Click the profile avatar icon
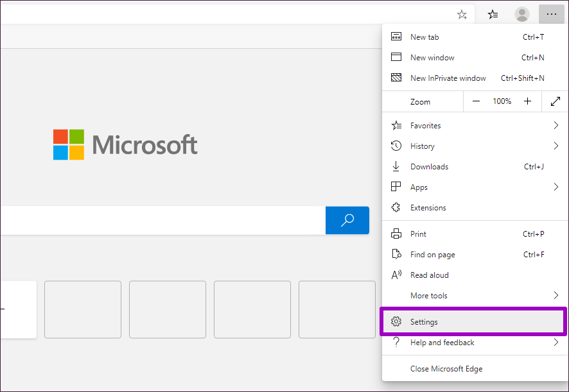This screenshot has width=569, height=392. pos(522,14)
